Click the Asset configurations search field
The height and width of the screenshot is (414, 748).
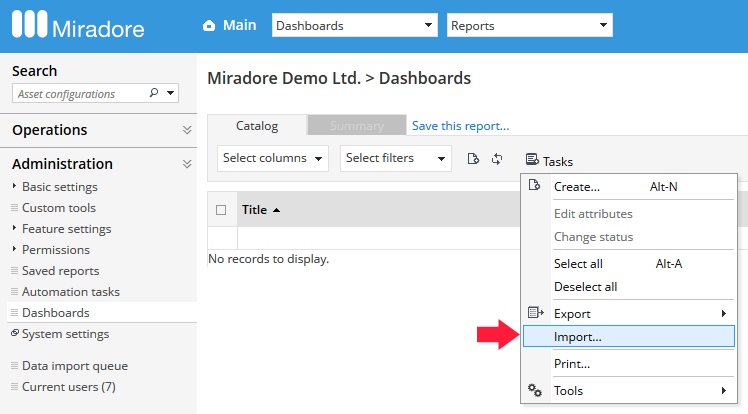point(81,93)
